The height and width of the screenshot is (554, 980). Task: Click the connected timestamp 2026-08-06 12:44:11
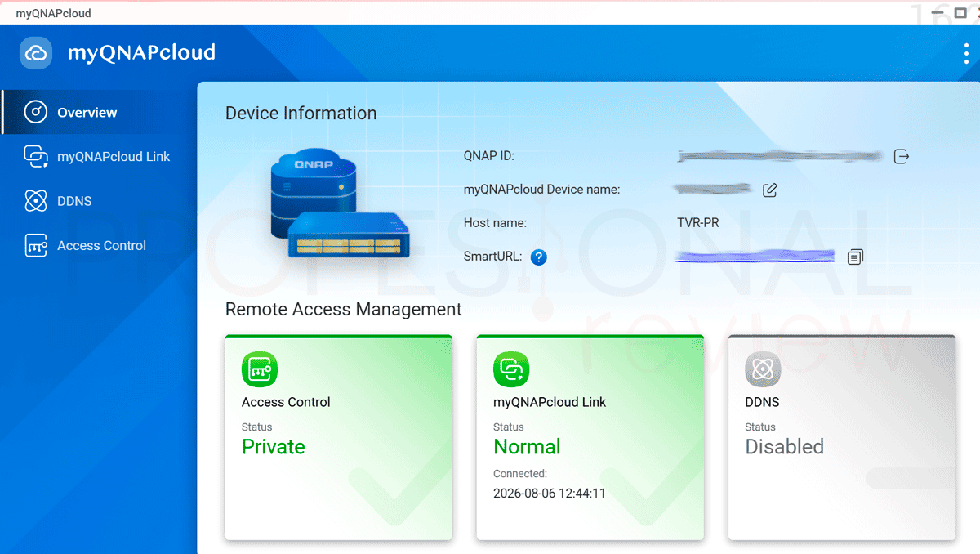click(x=550, y=494)
